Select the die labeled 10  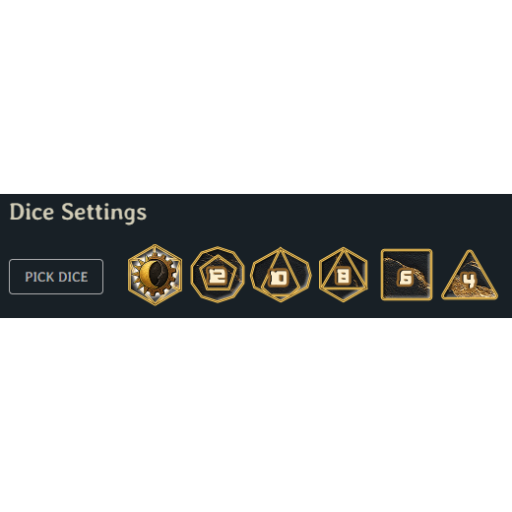pyautogui.click(x=281, y=275)
